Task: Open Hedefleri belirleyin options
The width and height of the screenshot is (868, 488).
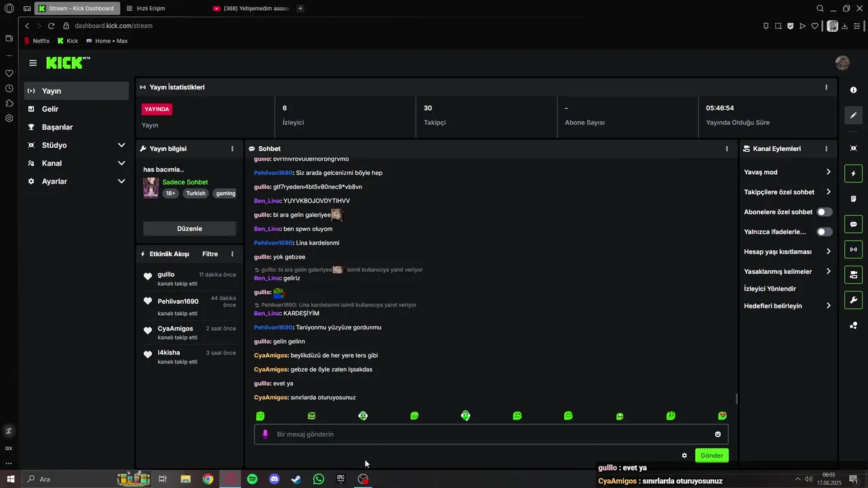Action: (787, 306)
